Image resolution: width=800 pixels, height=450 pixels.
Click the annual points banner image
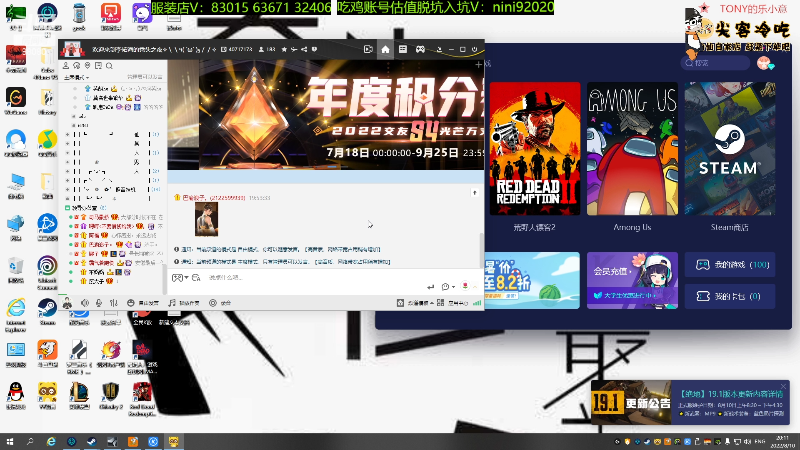point(326,115)
